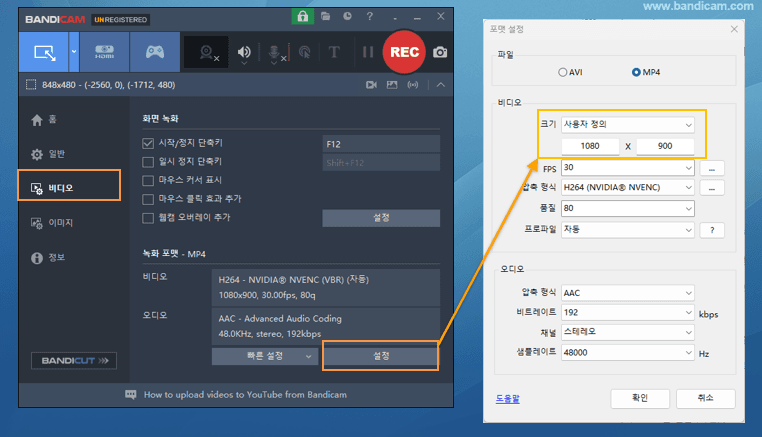Enable 마우스 커서 표시 checkbox
The height and width of the screenshot is (437, 762).
148,180
